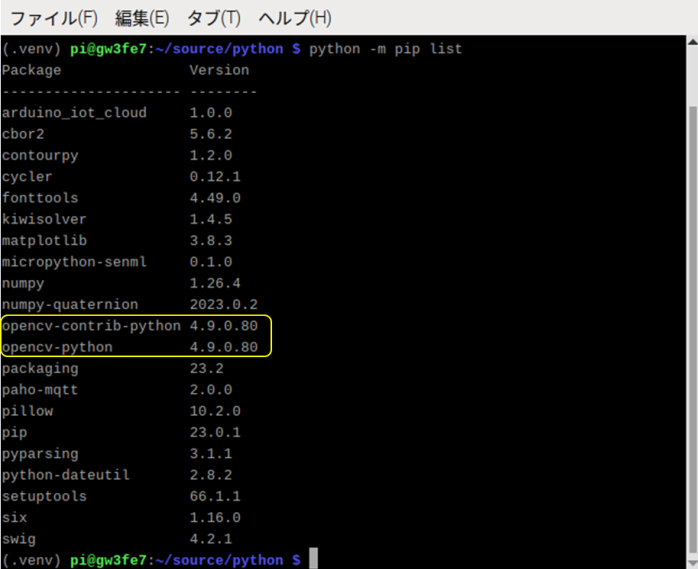698x569 pixels.
Task: Click the opencv-python package name
Action: point(57,347)
